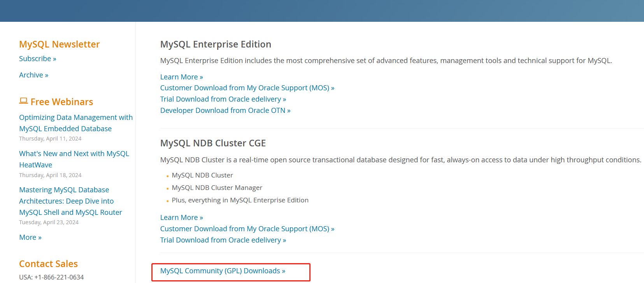Open Enterprise Trial Download from Oracle edelivery
The width and height of the screenshot is (644, 283).
click(223, 99)
